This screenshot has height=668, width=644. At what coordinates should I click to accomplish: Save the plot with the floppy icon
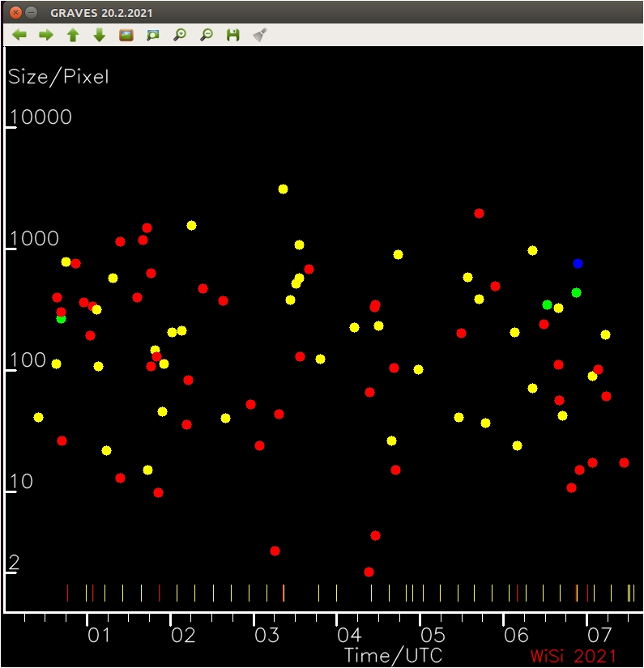(232, 35)
